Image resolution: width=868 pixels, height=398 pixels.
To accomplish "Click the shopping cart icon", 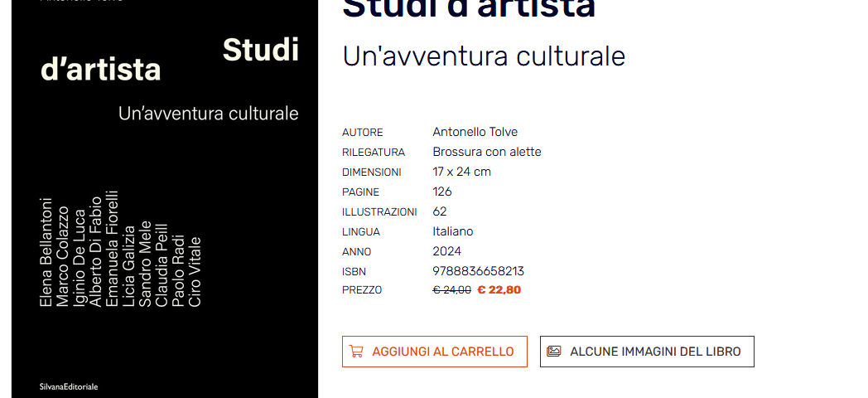I will pos(356,352).
